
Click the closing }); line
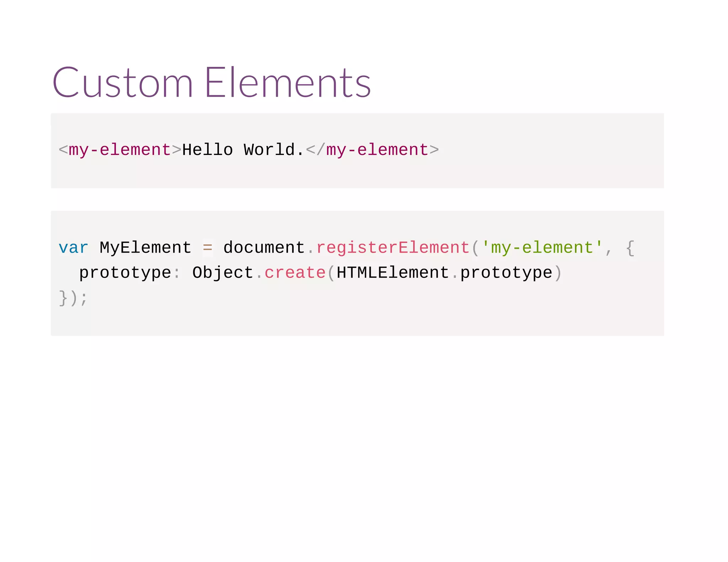pos(73,298)
